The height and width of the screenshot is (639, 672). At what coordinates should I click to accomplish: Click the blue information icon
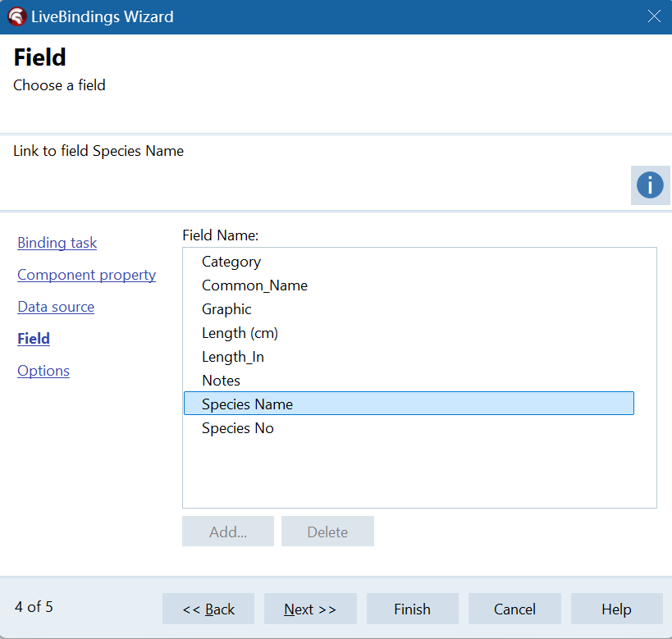650,185
